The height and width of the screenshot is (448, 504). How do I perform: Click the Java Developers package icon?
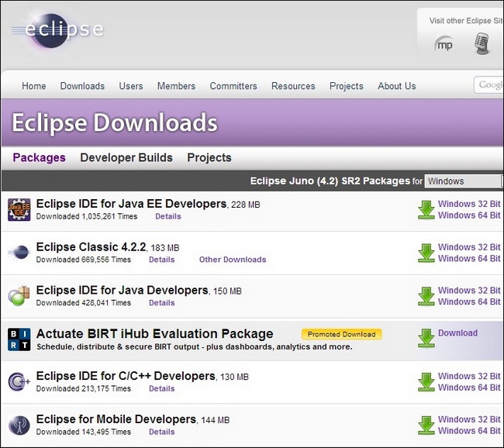[19, 295]
